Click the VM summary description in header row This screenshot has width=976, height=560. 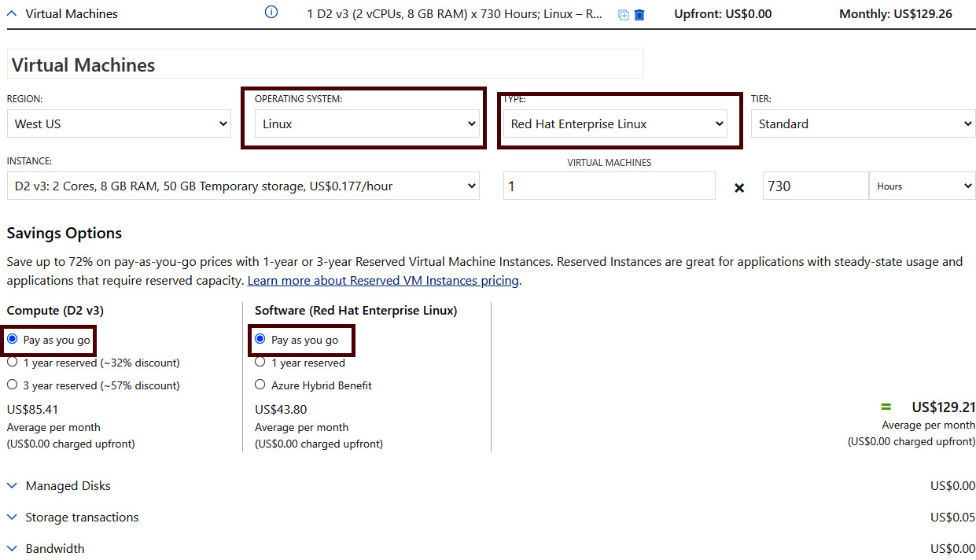click(455, 13)
